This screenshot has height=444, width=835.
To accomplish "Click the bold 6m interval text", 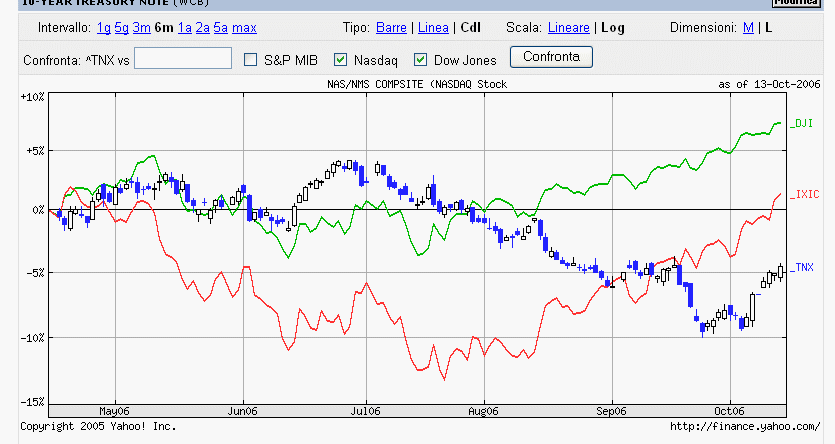I will 164,28.
